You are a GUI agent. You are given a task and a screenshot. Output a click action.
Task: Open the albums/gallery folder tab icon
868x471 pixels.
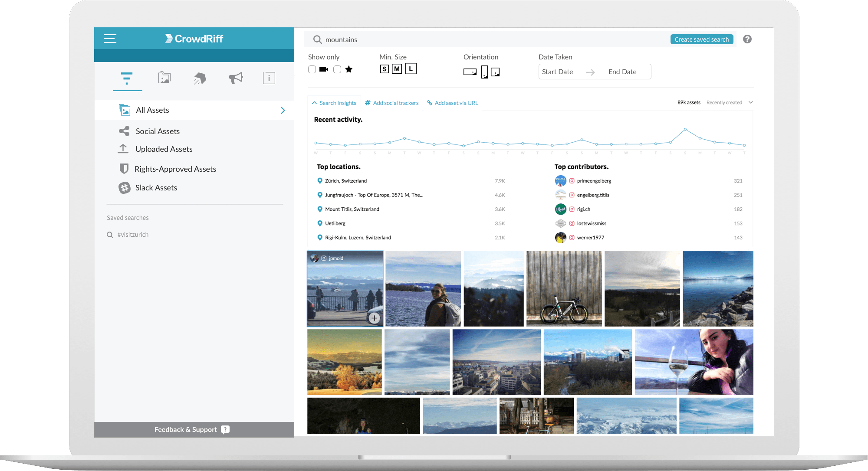164,78
